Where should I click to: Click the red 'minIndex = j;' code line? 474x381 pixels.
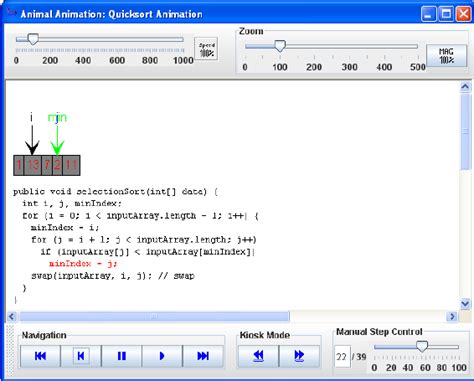(83, 264)
